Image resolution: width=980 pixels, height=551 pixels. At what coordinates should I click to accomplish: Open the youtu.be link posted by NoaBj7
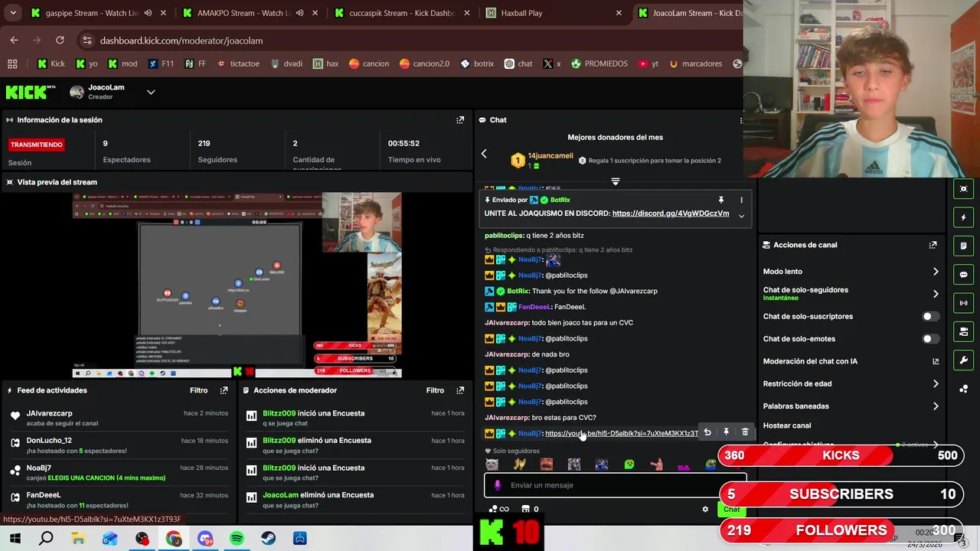pos(621,434)
